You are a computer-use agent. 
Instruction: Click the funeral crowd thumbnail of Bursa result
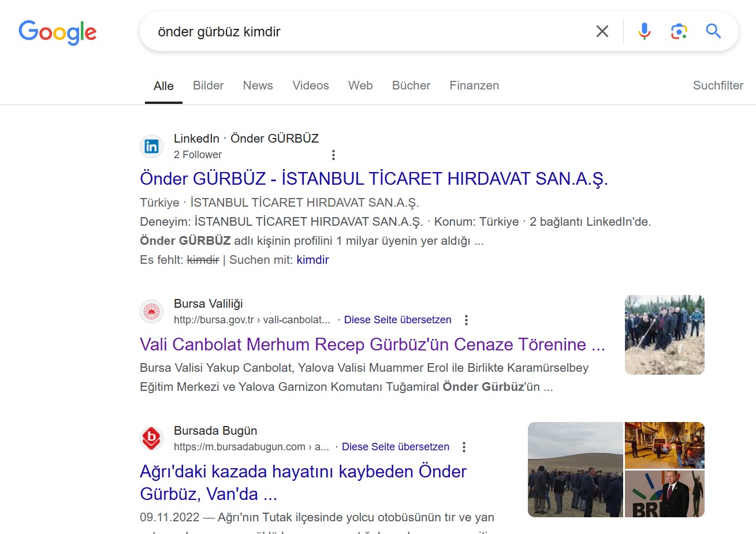click(665, 335)
